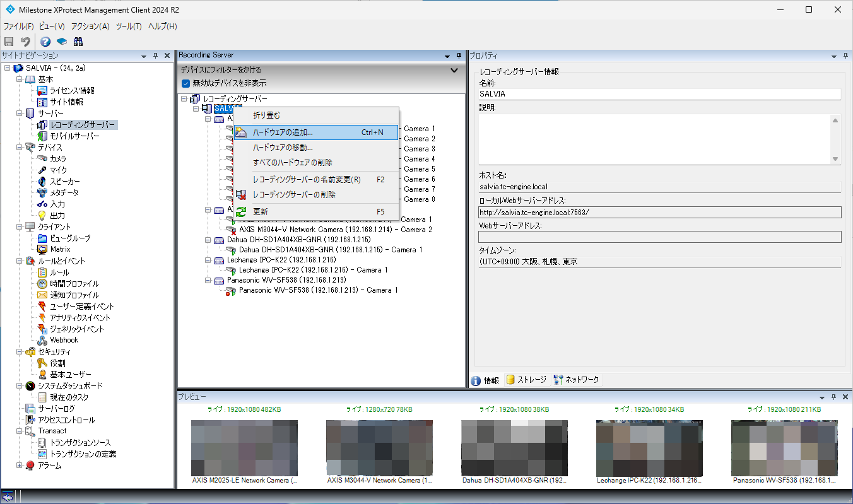Image resolution: width=853 pixels, height=504 pixels.
Task: Click the カメラ device icon
Action: pyautogui.click(x=42, y=159)
